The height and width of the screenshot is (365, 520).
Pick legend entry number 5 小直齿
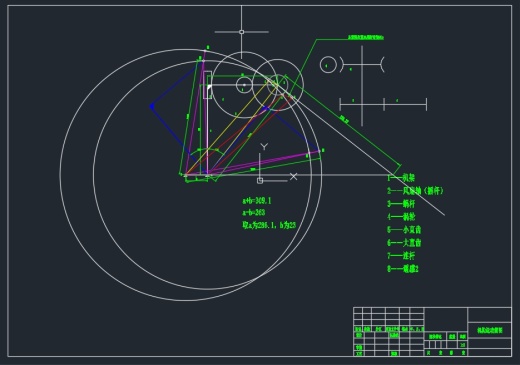click(x=404, y=230)
